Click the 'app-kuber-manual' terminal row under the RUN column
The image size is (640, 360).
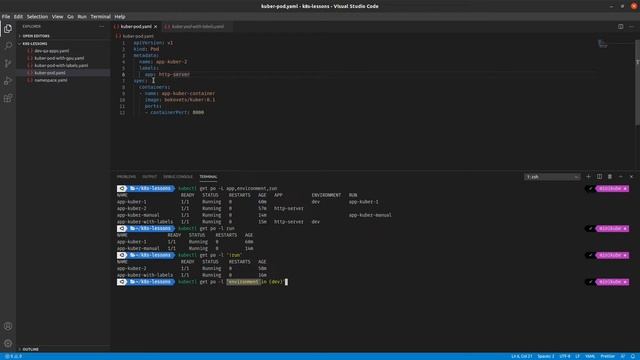[x=370, y=215]
